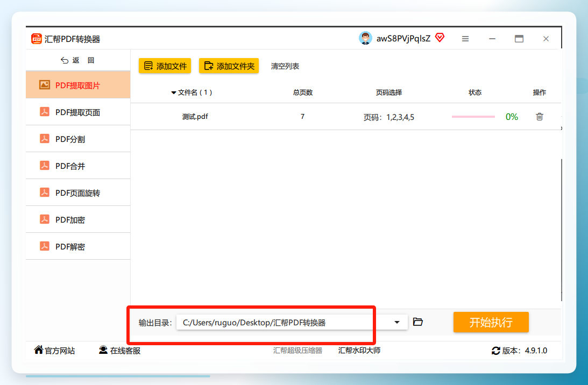Image resolution: width=588 pixels, height=385 pixels.
Task: Click the vertical scrollbar of the file list
Action: coord(562,230)
